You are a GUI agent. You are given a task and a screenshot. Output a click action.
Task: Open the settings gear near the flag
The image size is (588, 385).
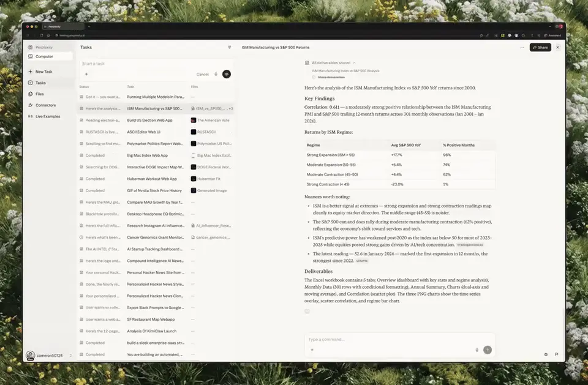coord(546,354)
